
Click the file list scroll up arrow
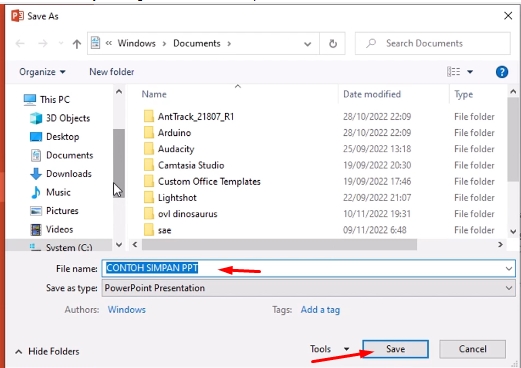[513, 91]
